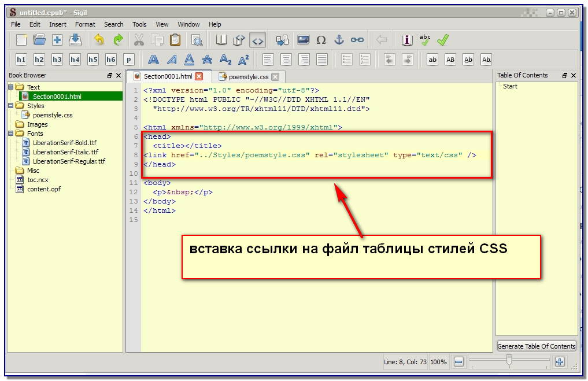Viewport: 588px width, 381px height.
Task: Toggle underline formatting
Action: (190, 59)
